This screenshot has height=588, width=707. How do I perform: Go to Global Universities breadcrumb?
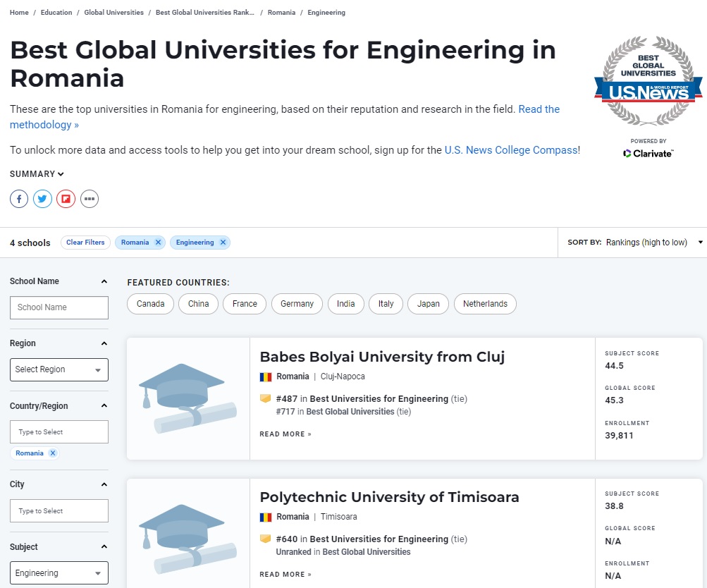coord(113,13)
